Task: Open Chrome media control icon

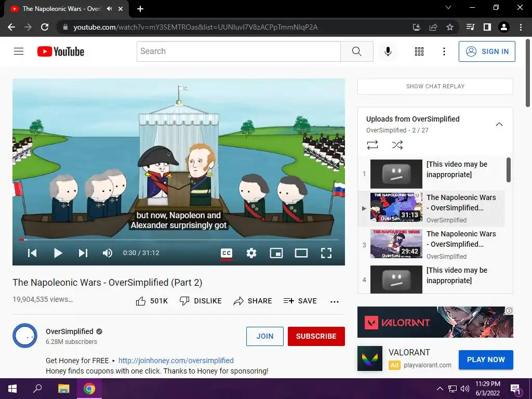Action: [470, 27]
